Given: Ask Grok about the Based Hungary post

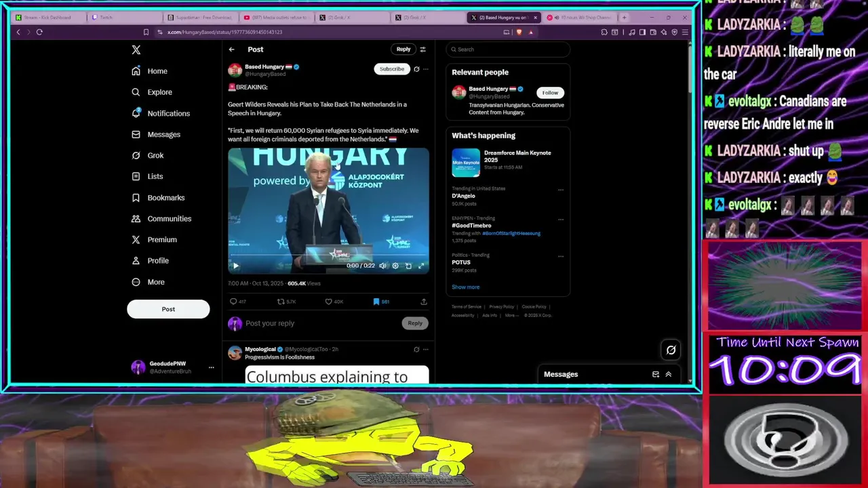Looking at the screenshot, I should tap(416, 68).
